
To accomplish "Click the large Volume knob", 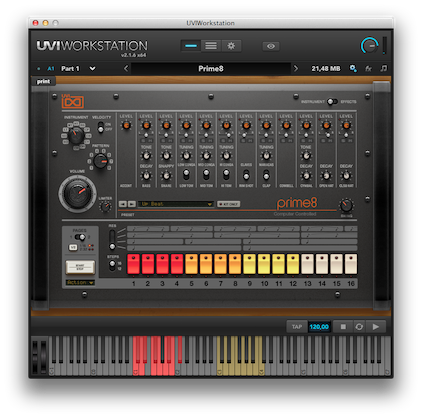I will point(77,194).
